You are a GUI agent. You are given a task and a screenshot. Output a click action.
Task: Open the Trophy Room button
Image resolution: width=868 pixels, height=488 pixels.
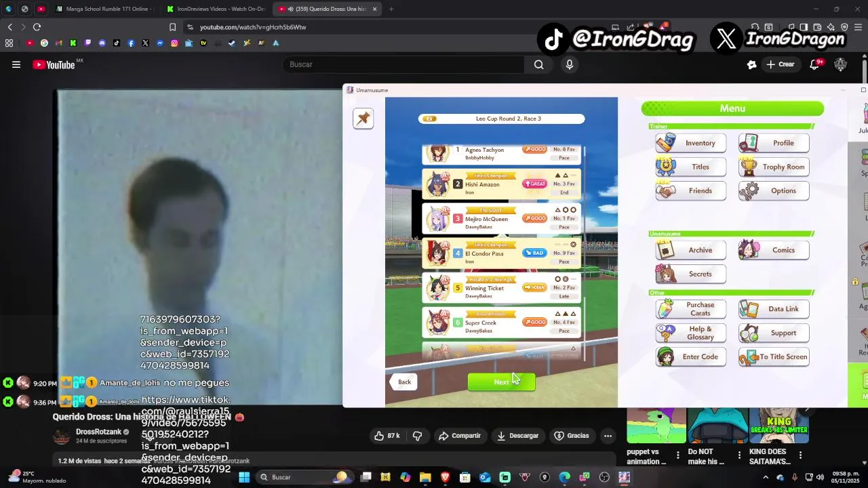point(774,167)
